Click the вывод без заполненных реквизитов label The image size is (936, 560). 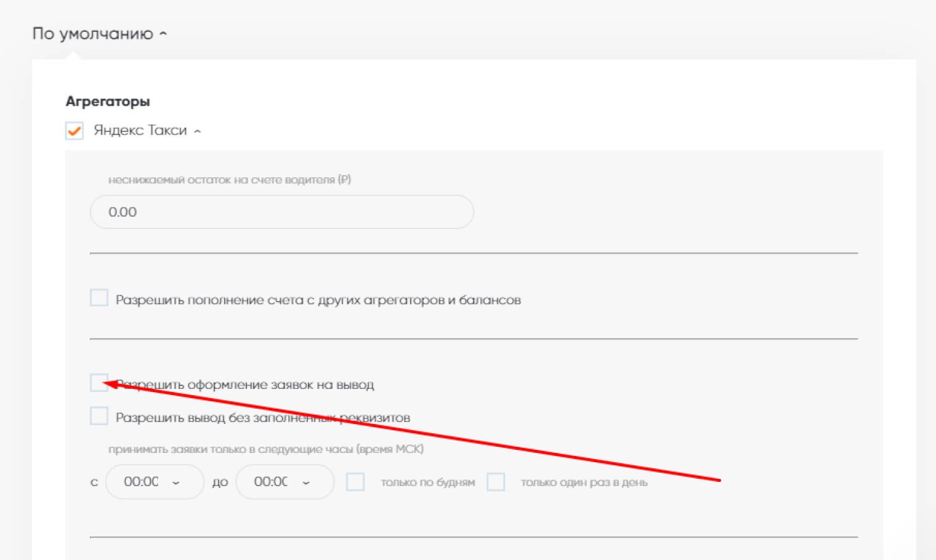262,418
